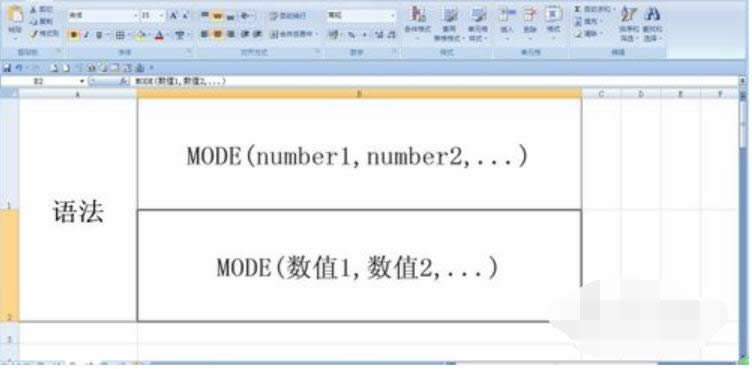Click the insert function fx button

123,82
